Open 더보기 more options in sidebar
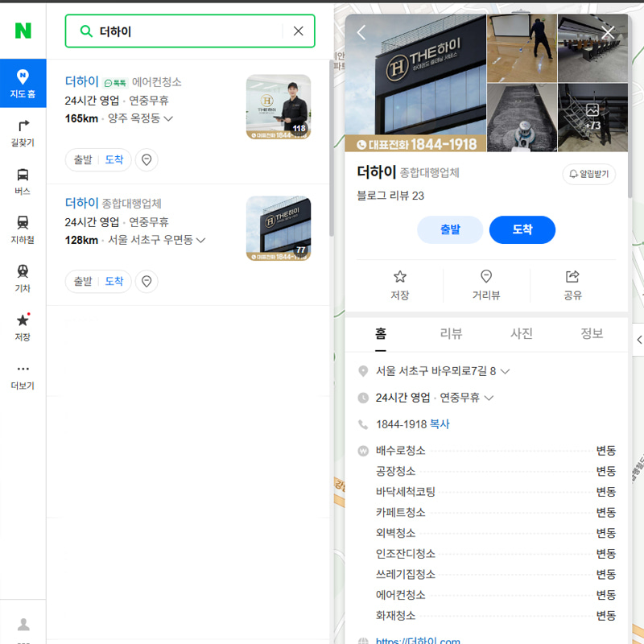 23,376
